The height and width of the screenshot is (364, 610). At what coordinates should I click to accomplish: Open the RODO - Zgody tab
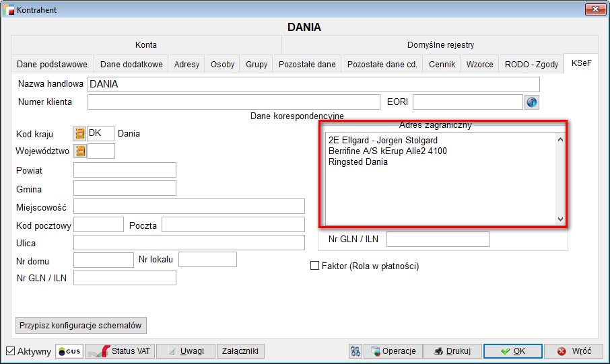531,65
